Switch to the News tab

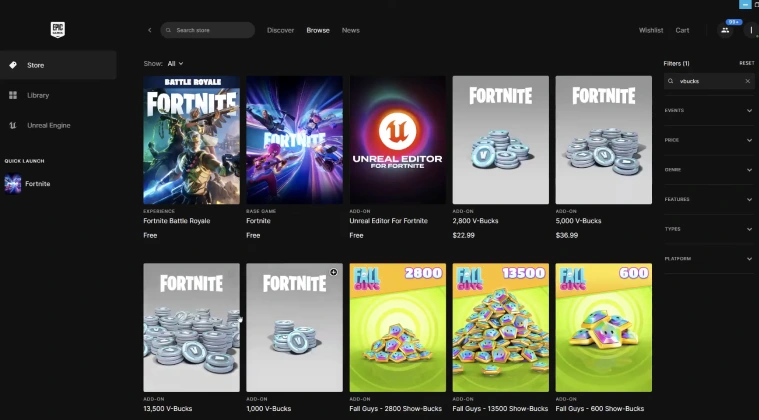pos(350,30)
